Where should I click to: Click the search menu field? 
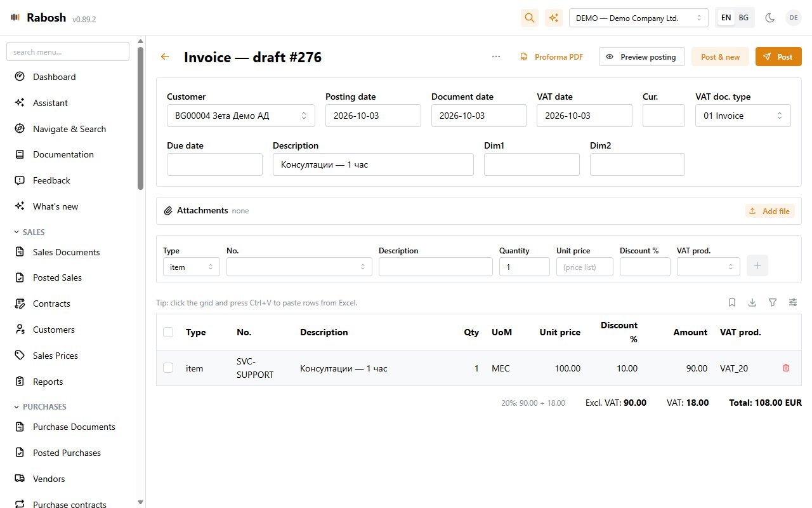click(x=68, y=51)
